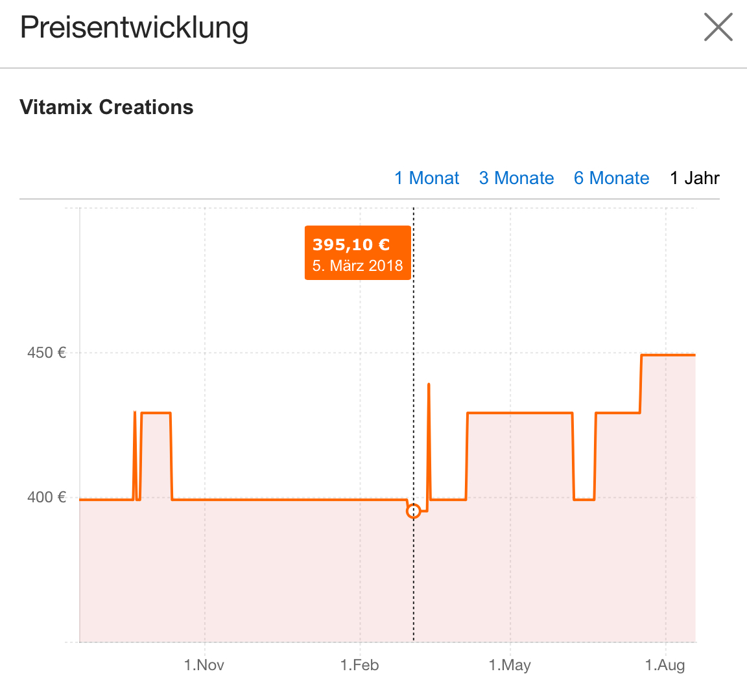Close the Preisentwicklung dialog
The height and width of the screenshot is (700, 747).
(718, 29)
